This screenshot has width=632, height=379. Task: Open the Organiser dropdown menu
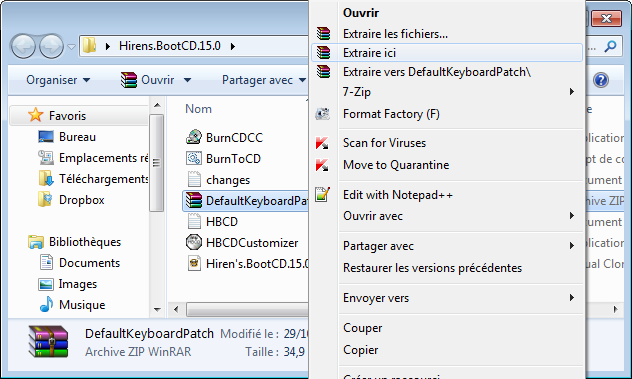click(58, 80)
